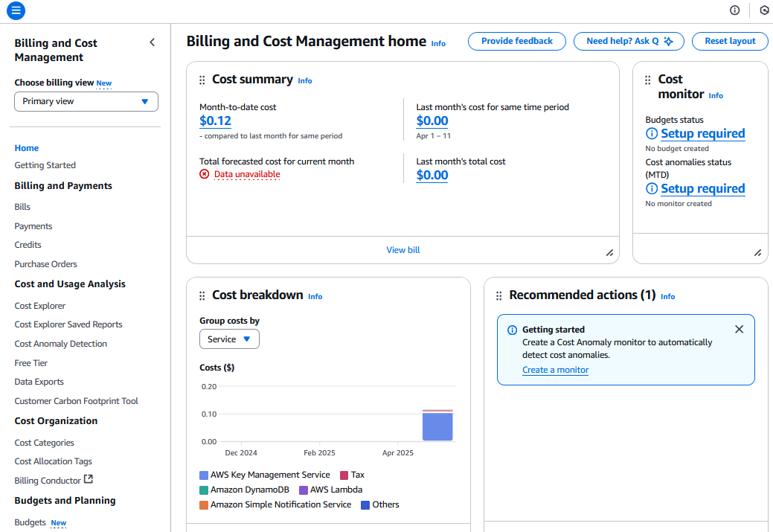The width and height of the screenshot is (773, 532).
Task: Click the Budgets status info icon
Action: coord(652,134)
